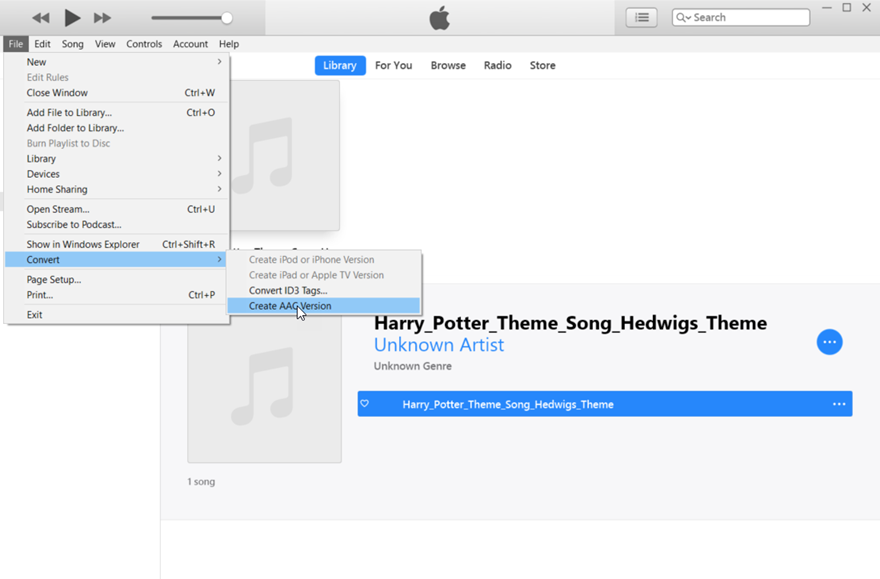Click Exit in File menu
The height and width of the screenshot is (579, 880).
coord(117,315)
